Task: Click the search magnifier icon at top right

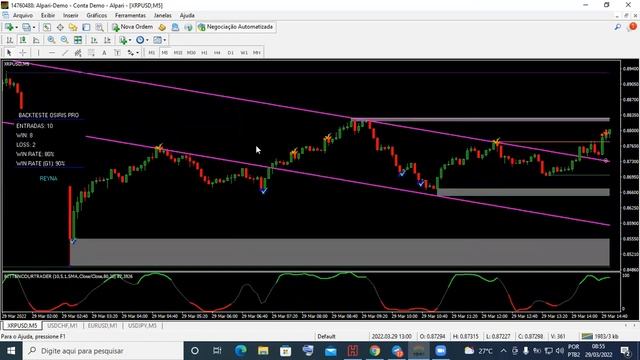Action: [618, 27]
